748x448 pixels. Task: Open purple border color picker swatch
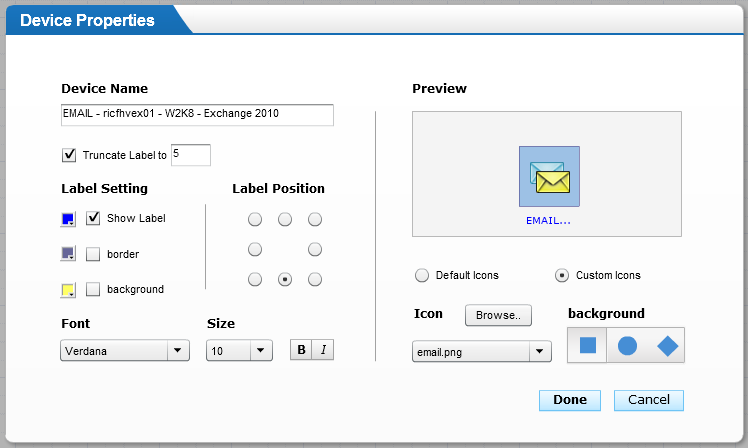68,253
